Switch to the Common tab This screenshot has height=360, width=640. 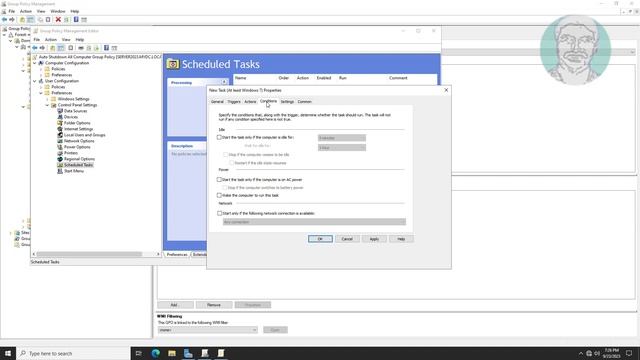304,102
